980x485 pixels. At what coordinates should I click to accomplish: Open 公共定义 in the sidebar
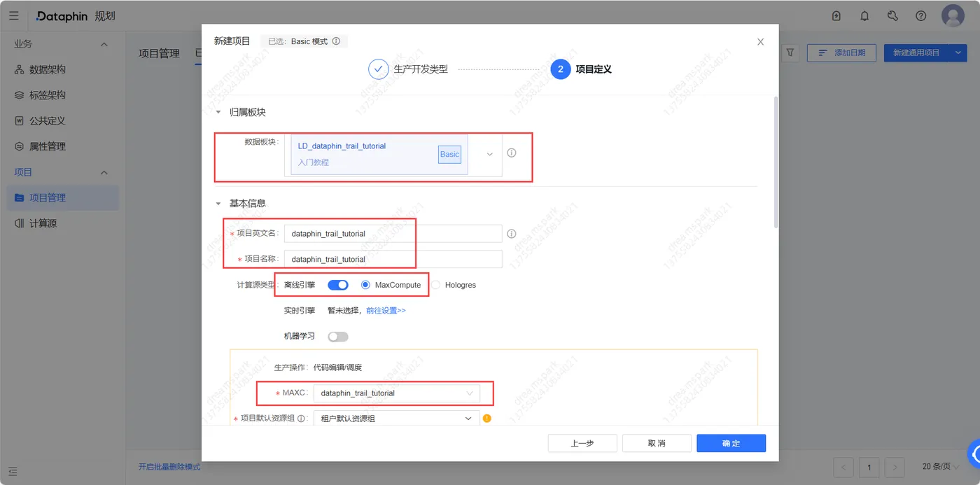tap(47, 120)
